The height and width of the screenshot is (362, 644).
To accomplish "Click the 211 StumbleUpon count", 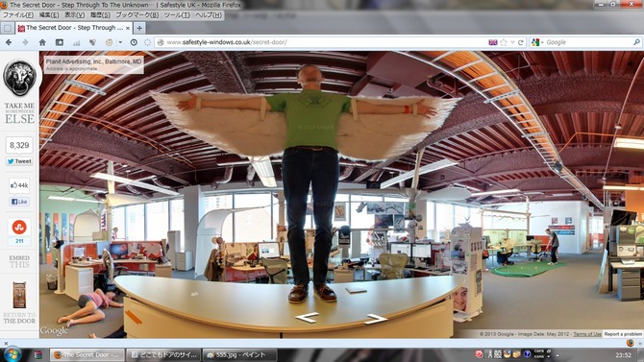I will click(19, 241).
